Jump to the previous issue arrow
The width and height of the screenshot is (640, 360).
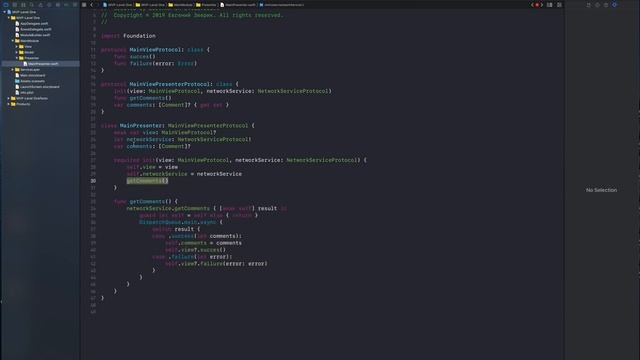(x=532, y=5)
